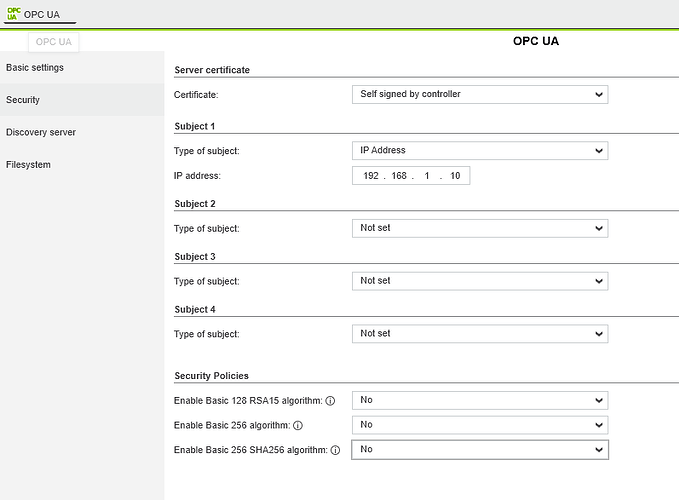Click the Subject 2 heading
Viewport: 679px width, 500px height.
(x=195, y=204)
